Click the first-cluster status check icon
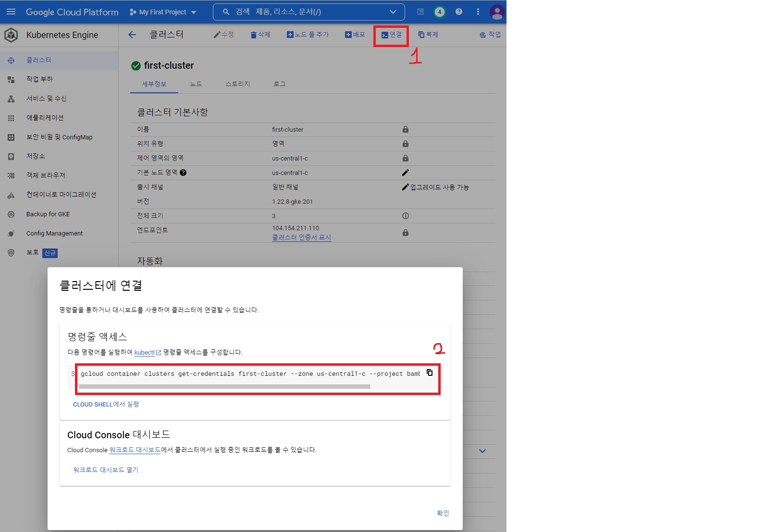Viewport: 765px width, 532px height. pyautogui.click(x=136, y=66)
